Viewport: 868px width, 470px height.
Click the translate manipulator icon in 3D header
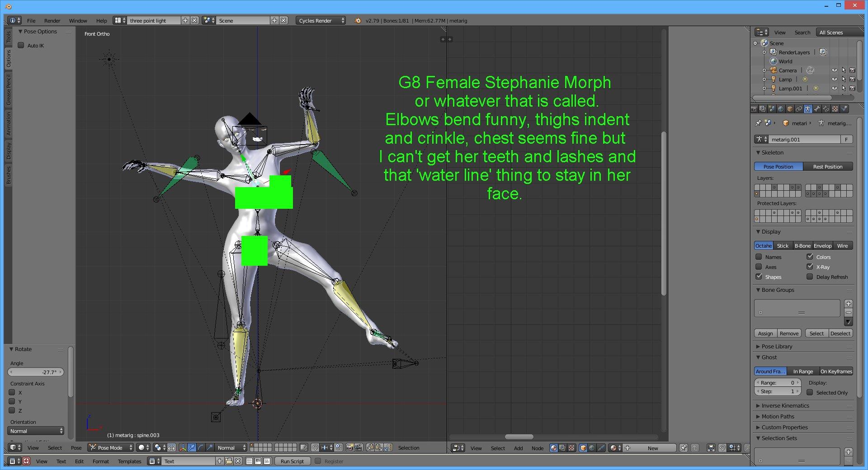[192, 447]
